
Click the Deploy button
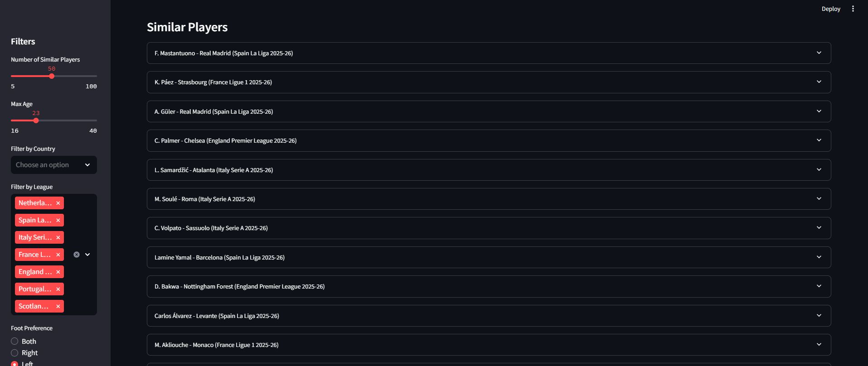pos(831,9)
